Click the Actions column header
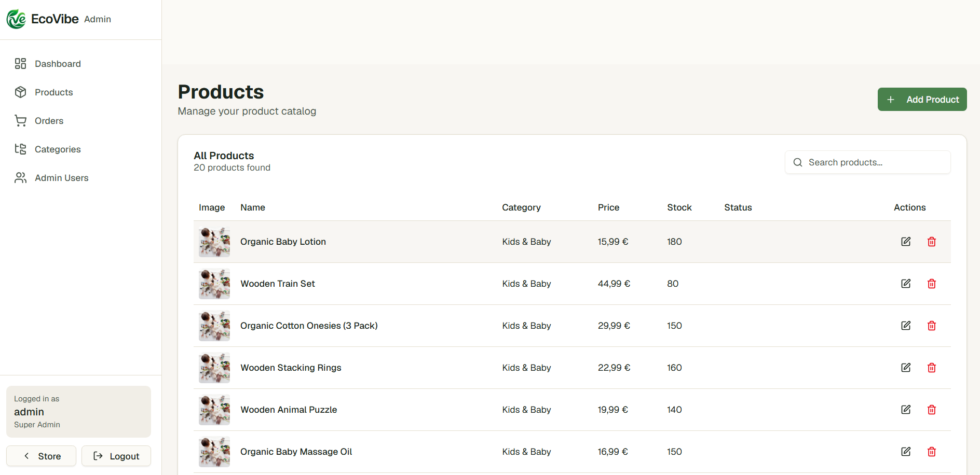Image resolution: width=980 pixels, height=475 pixels. pos(909,207)
